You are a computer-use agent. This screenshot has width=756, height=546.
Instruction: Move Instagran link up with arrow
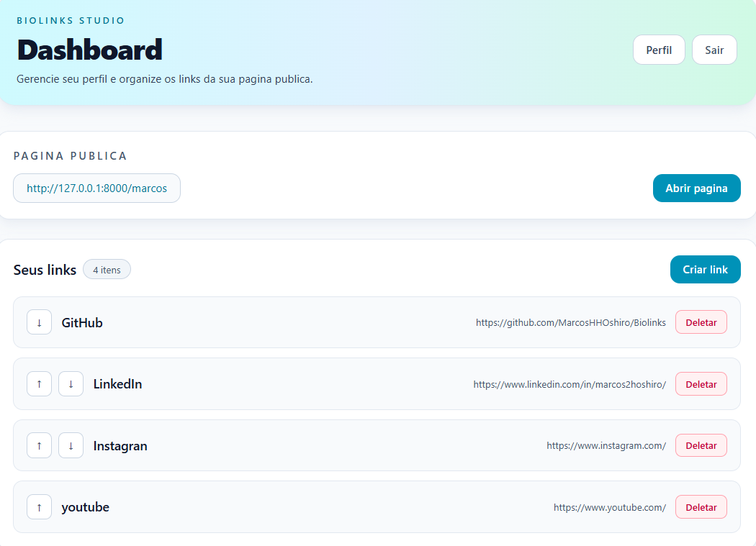[x=39, y=446]
